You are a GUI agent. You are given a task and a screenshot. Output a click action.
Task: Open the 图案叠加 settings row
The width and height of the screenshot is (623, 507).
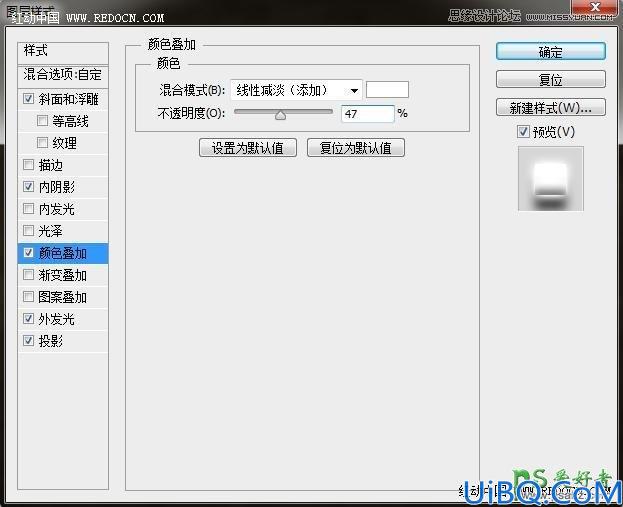pos(63,297)
